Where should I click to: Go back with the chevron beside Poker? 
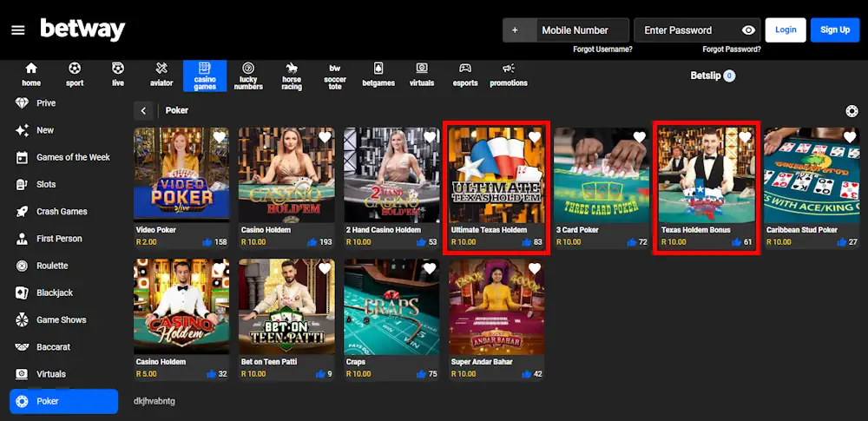(143, 111)
